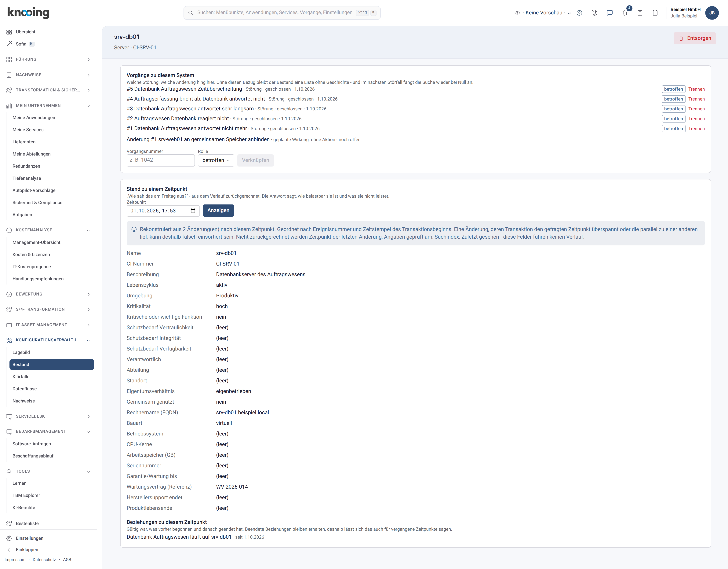Image resolution: width=728 pixels, height=569 pixels.
Task: Click the knooing logo
Action: 28,12
